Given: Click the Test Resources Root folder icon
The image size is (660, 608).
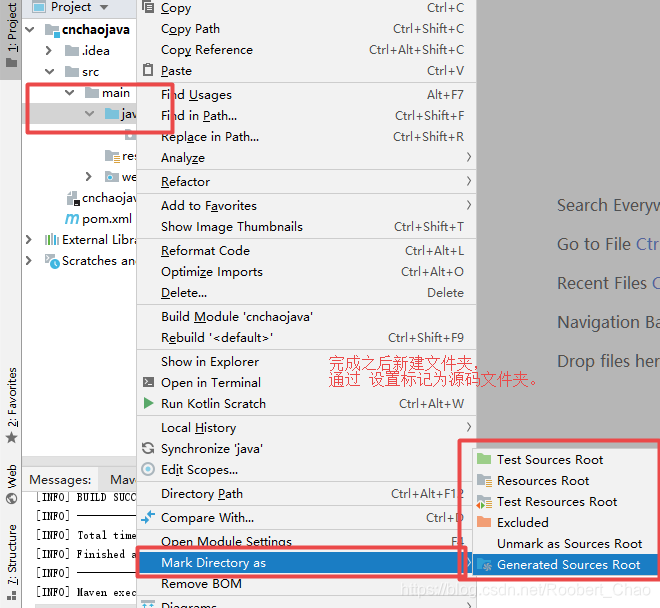Looking at the screenshot, I should [484, 501].
